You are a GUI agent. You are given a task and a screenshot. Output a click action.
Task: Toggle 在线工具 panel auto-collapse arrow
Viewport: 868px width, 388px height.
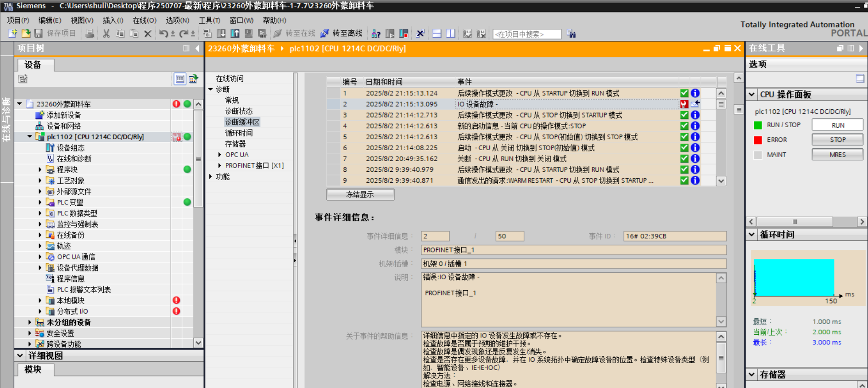pos(861,48)
